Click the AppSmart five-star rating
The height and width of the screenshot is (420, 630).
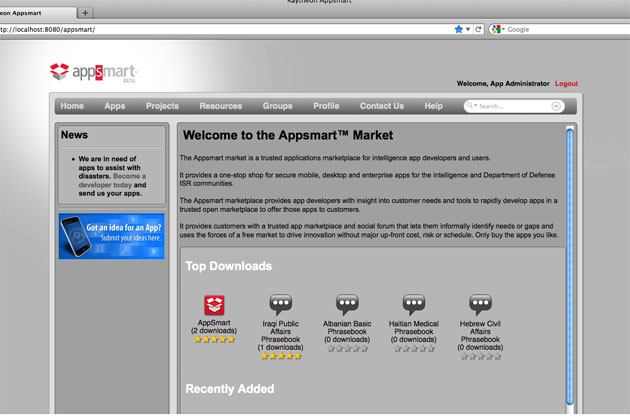coord(214,340)
